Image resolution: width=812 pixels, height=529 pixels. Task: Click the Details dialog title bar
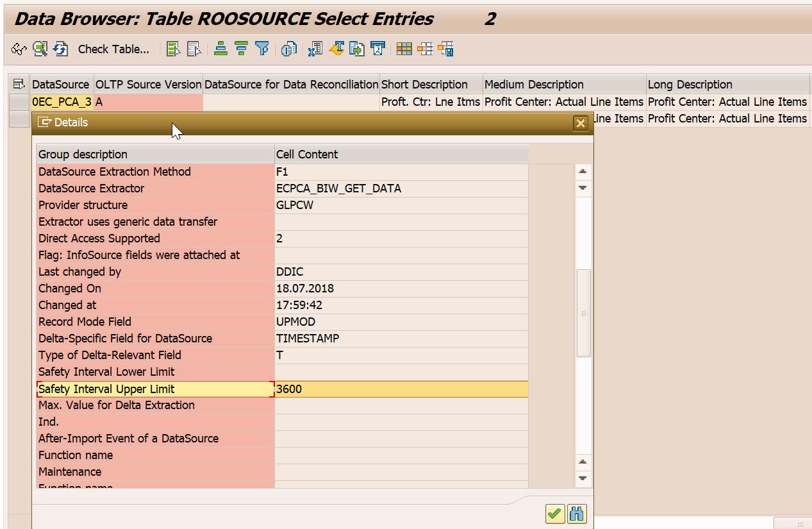click(x=312, y=123)
